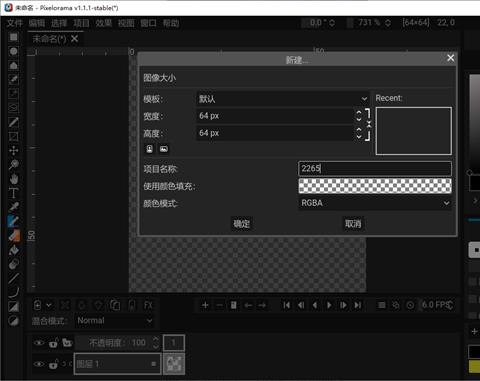
Task: Open the 文件 menu
Action: coord(15,23)
